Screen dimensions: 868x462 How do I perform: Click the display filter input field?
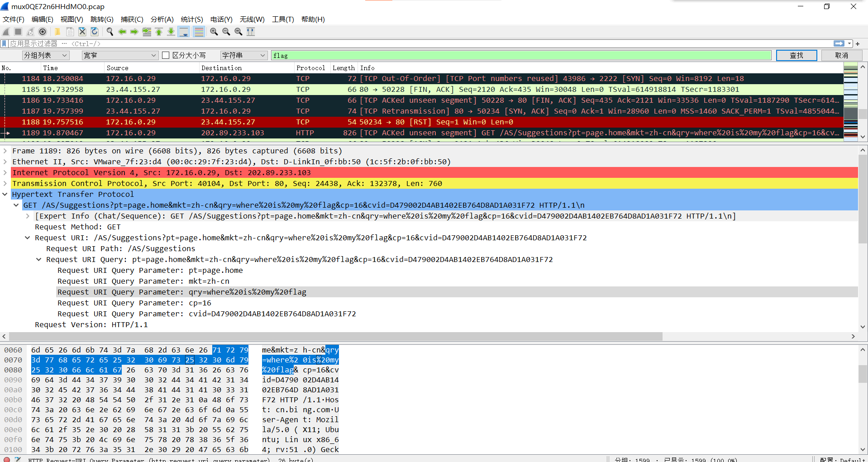(x=407, y=43)
